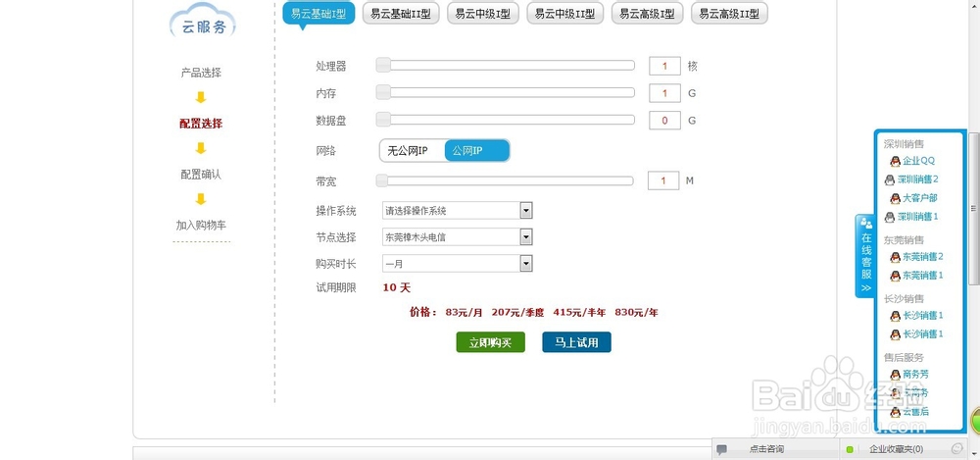Image resolution: width=980 pixels, height=460 pixels.
Task: Click the 东莞销售 group heading
Action: click(904, 239)
